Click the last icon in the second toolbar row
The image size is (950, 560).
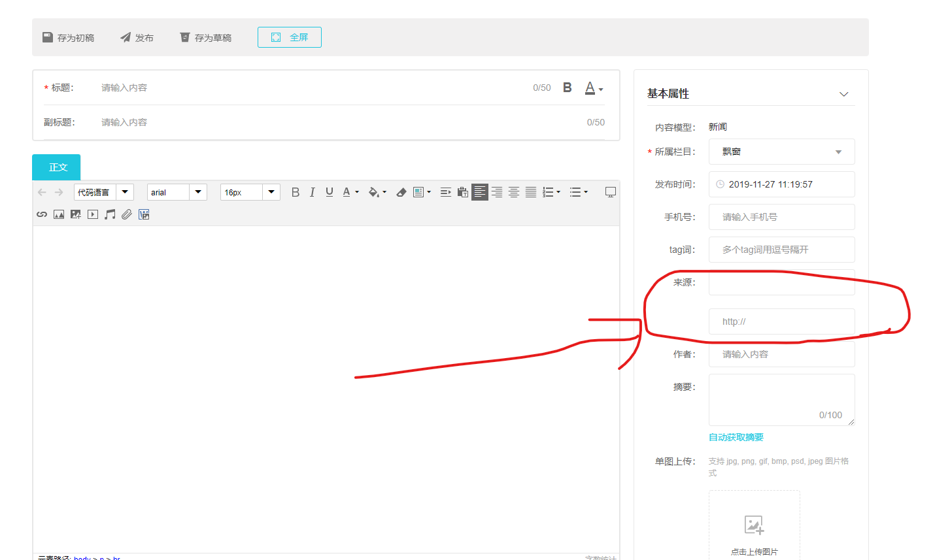(144, 214)
